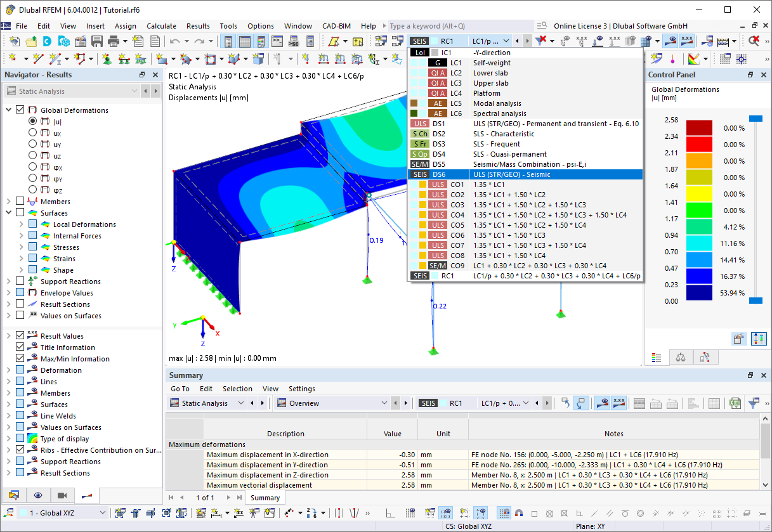This screenshot has width=772, height=532.
Task: Expand the Internal Forces tree node
Action: [22, 235]
